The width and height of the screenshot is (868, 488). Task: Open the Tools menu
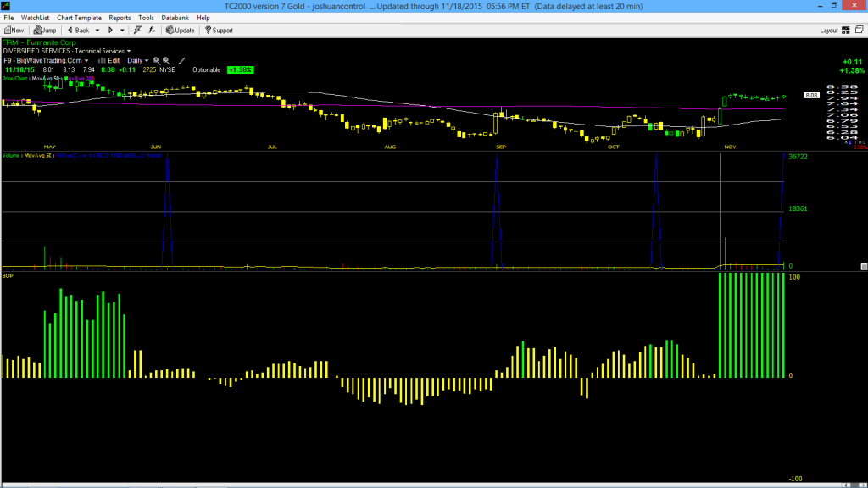(146, 18)
